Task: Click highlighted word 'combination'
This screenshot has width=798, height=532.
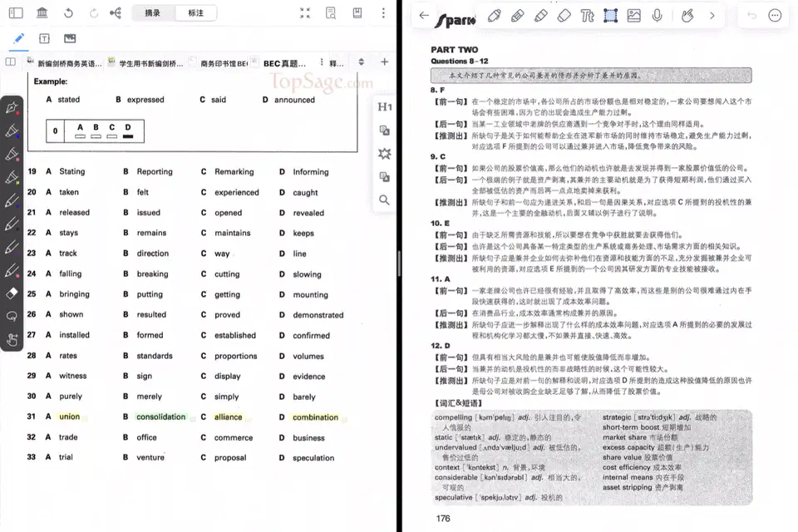Action: tap(316, 417)
